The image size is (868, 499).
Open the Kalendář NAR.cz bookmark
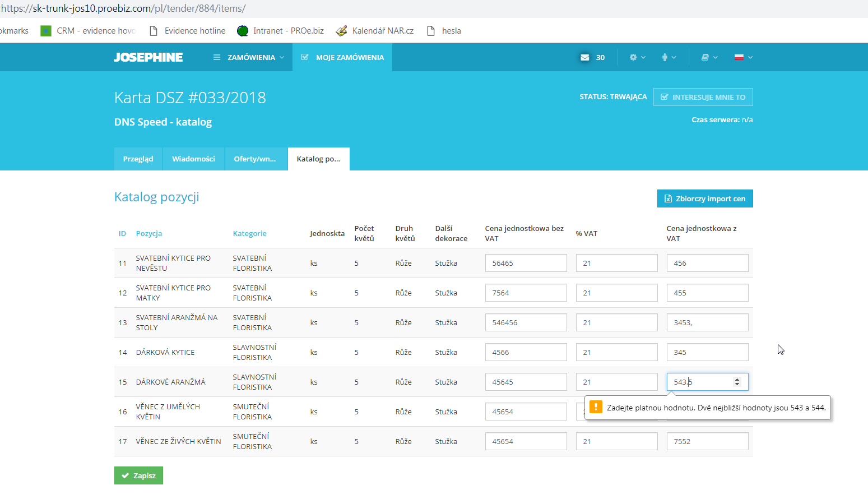click(x=375, y=31)
